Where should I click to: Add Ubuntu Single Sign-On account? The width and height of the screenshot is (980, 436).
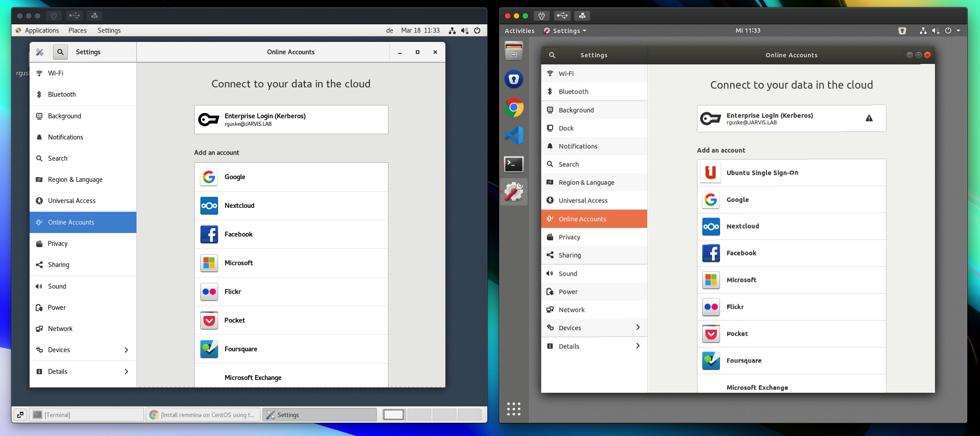[792, 173]
